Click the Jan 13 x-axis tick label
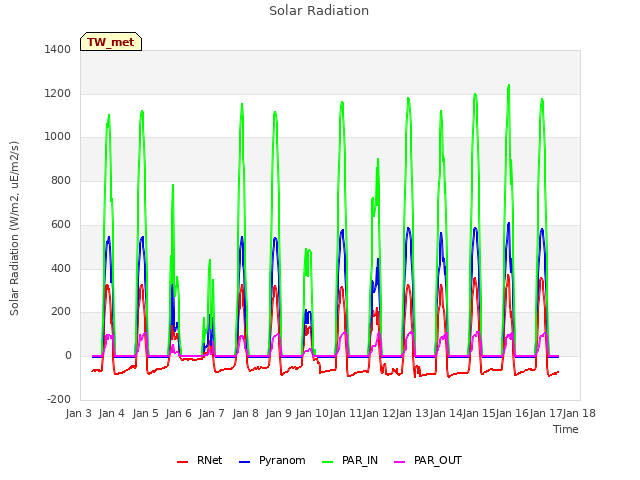The image size is (640, 480). pos(412,413)
